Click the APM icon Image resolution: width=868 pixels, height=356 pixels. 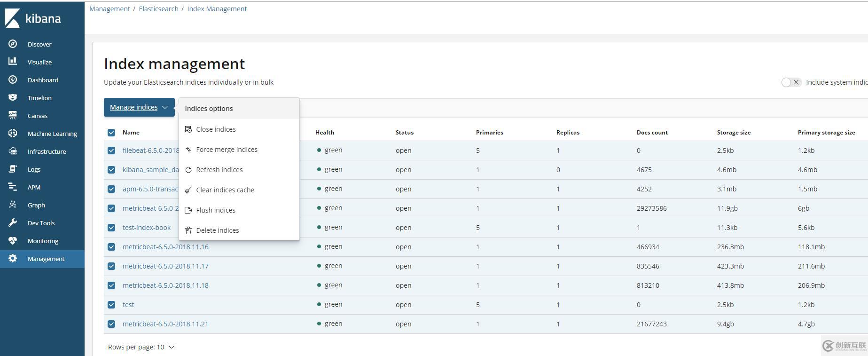point(13,187)
